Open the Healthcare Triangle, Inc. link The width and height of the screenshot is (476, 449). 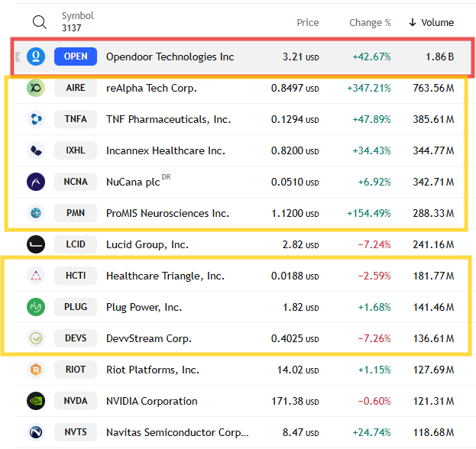tap(165, 276)
